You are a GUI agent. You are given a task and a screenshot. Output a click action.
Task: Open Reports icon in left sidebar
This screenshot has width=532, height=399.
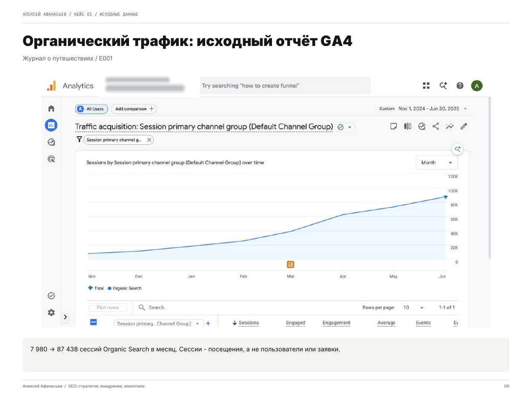coord(51,125)
